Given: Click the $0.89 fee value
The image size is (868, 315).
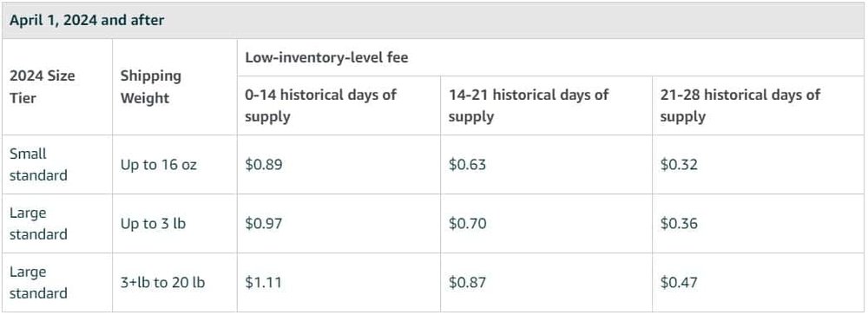Looking at the screenshot, I should [264, 165].
